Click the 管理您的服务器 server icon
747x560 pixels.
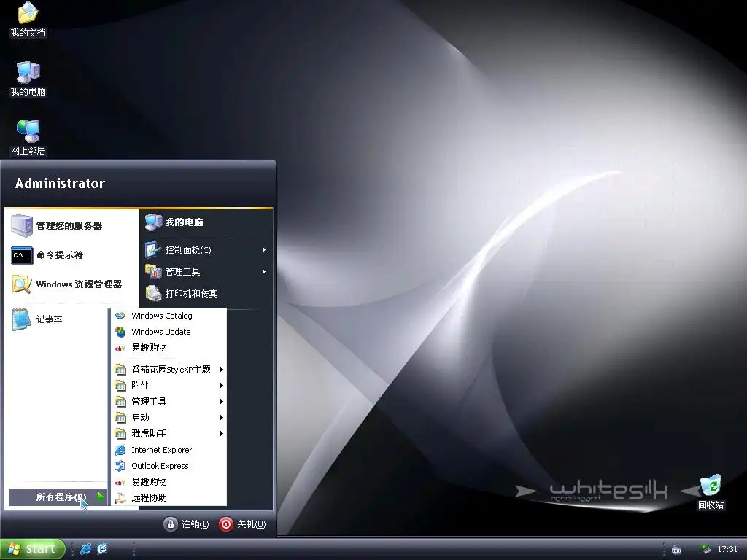[x=22, y=226]
